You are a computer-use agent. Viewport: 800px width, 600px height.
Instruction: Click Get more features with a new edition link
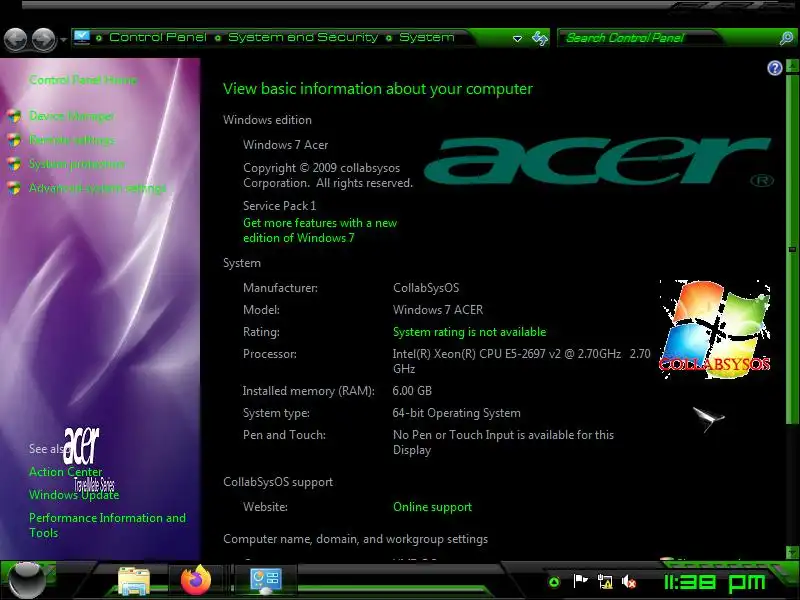(320, 230)
